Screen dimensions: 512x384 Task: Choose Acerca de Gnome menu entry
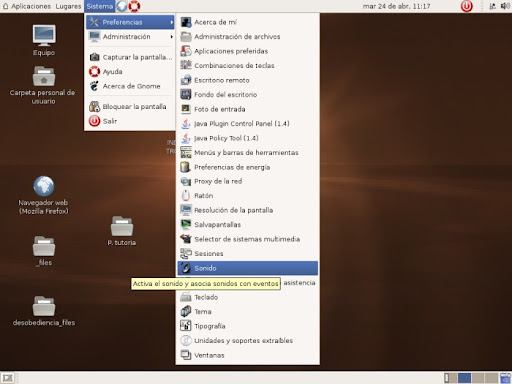pyautogui.click(x=130, y=86)
